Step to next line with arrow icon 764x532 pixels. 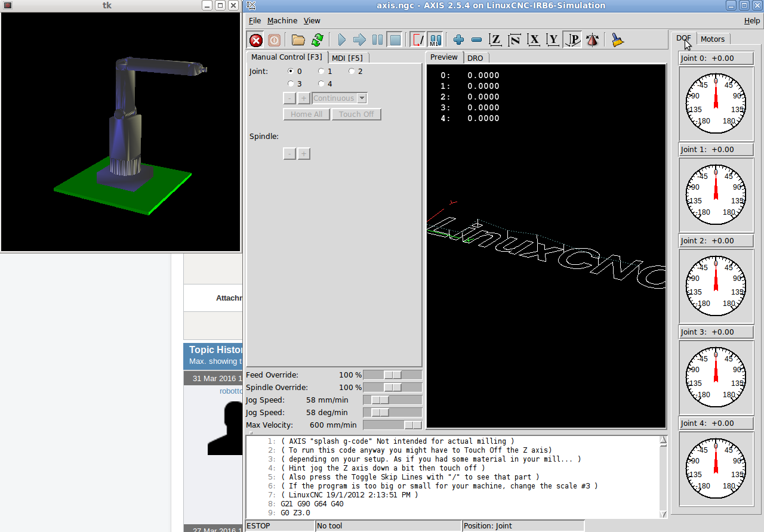(x=359, y=40)
